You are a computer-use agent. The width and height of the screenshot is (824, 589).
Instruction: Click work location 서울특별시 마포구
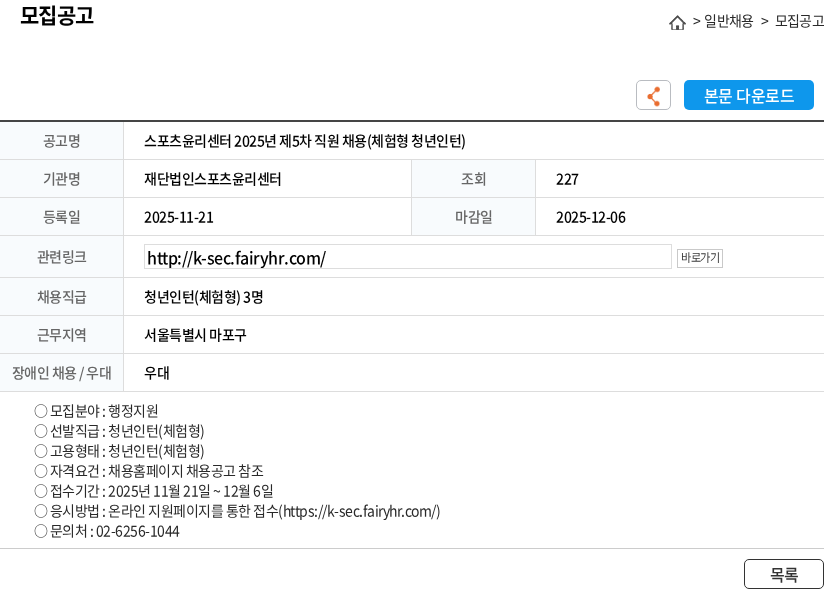pos(195,335)
